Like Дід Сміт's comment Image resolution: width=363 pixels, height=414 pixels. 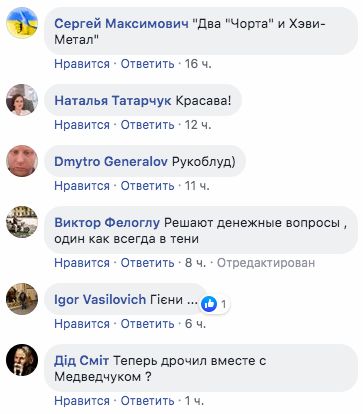pos(82,401)
